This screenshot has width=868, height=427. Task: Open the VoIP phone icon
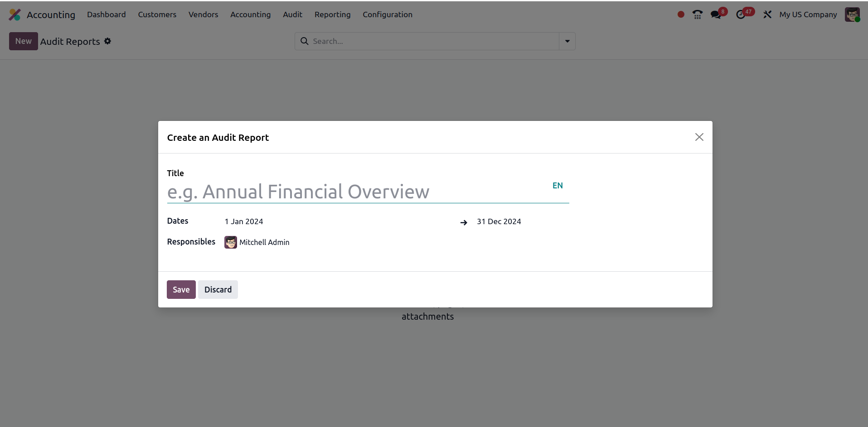point(698,14)
